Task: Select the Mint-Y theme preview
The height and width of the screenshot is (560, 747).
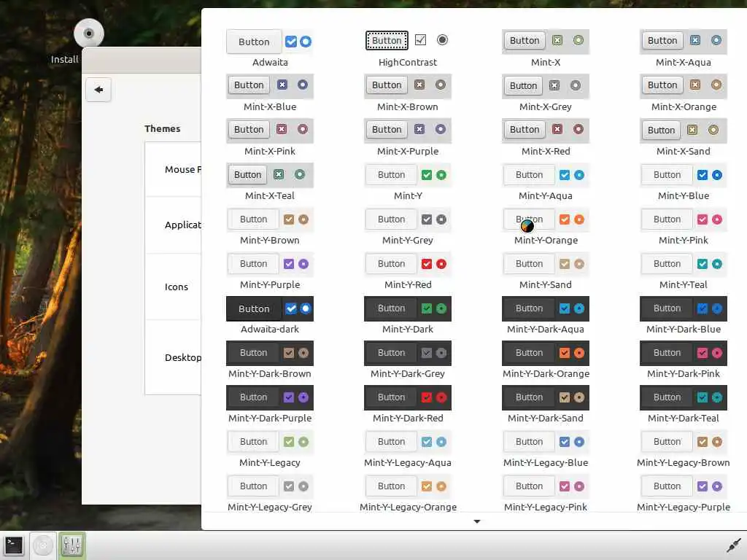Action: click(x=408, y=175)
